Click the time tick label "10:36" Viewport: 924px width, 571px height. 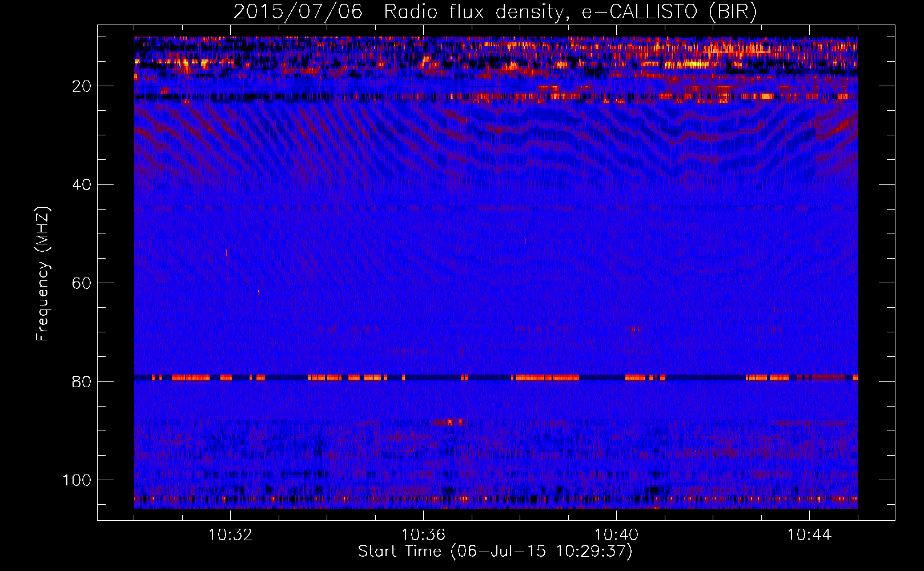(423, 535)
